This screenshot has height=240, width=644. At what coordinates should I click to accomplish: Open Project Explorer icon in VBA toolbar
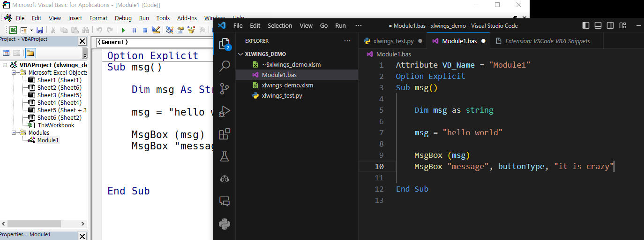169,30
